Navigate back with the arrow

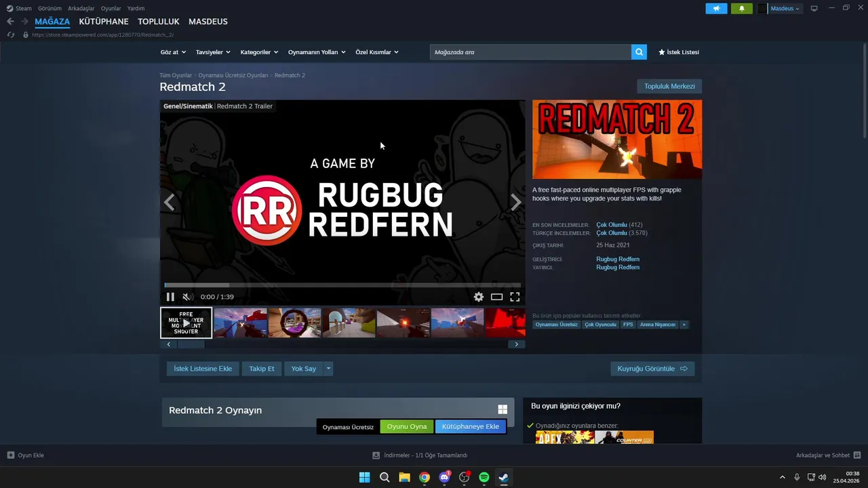click(10, 22)
